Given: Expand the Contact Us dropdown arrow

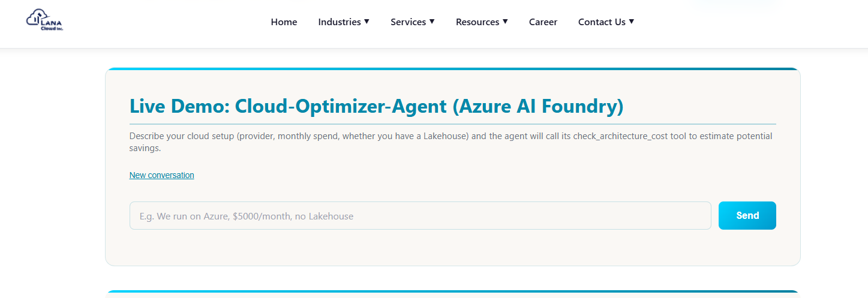Looking at the screenshot, I should click(631, 22).
